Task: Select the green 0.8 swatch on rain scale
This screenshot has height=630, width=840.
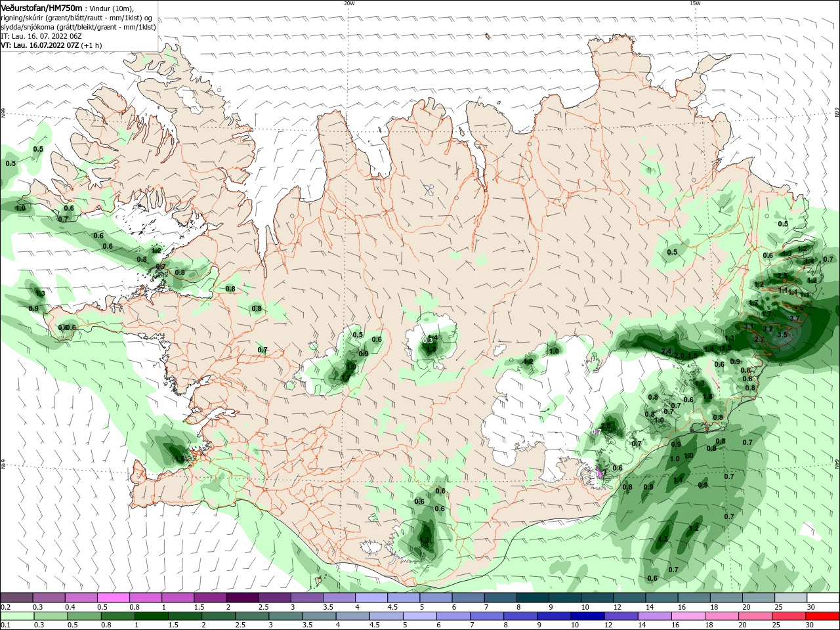Action: (118, 616)
